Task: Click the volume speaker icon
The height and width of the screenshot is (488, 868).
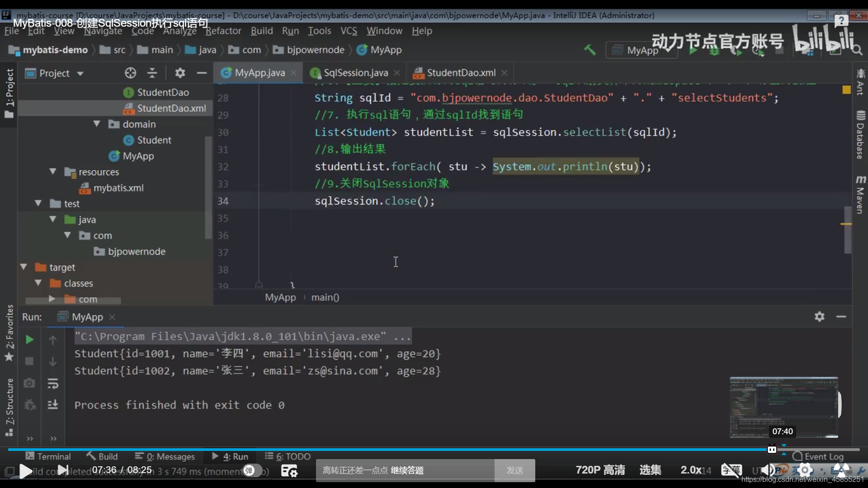Action: click(x=768, y=470)
